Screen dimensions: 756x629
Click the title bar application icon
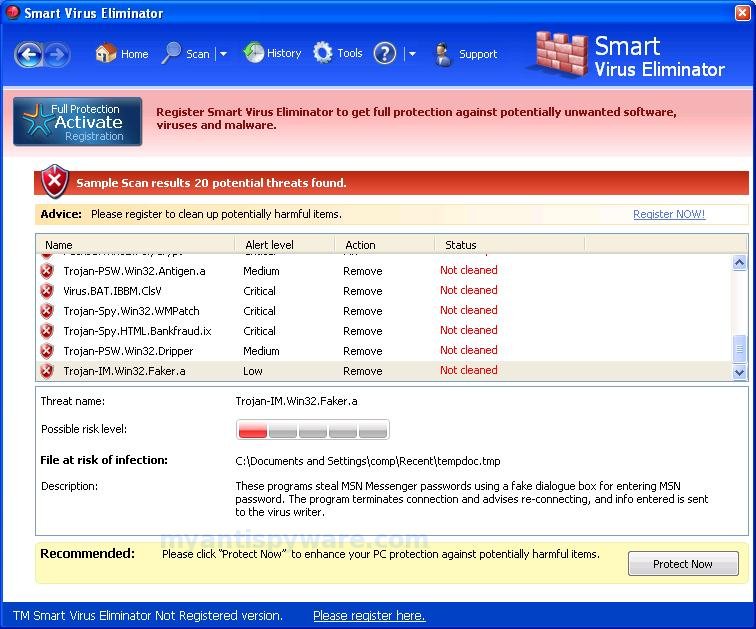[13, 12]
